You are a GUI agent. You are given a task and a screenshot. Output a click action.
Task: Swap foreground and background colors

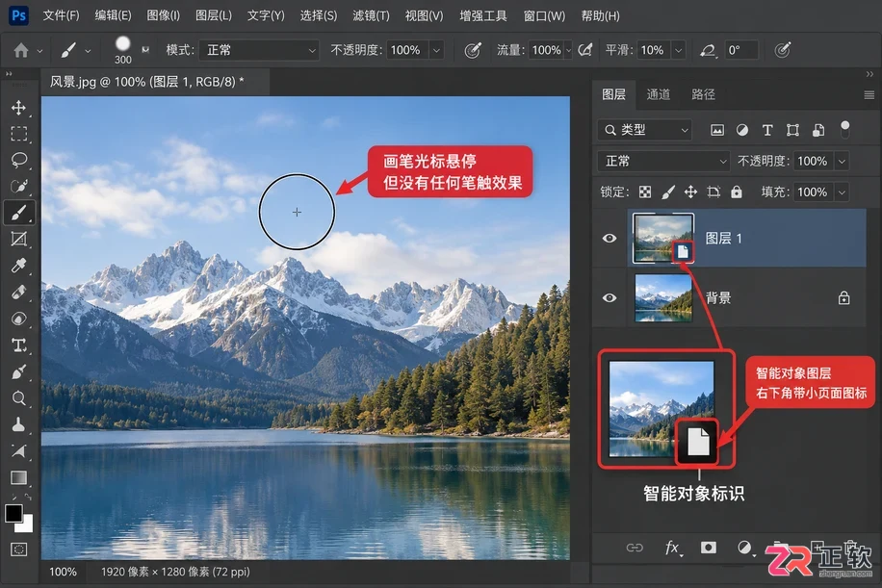28,497
